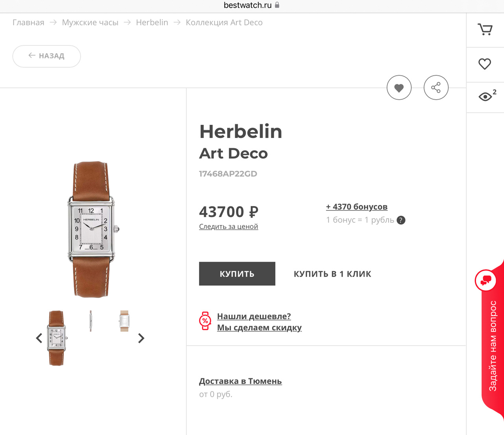Go to Главная breadcrumb

[x=28, y=22]
